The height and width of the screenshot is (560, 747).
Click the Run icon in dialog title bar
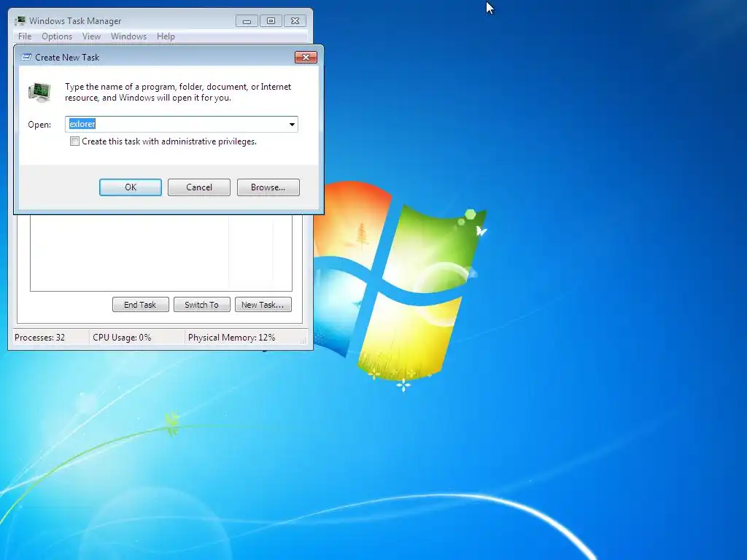[27, 57]
